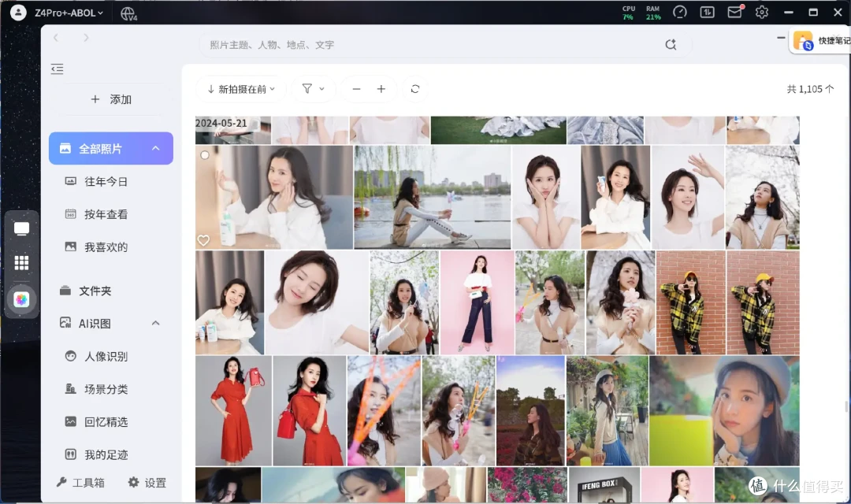The image size is (851, 504).
Task: Open the pink background jeans photo
Action: click(477, 302)
